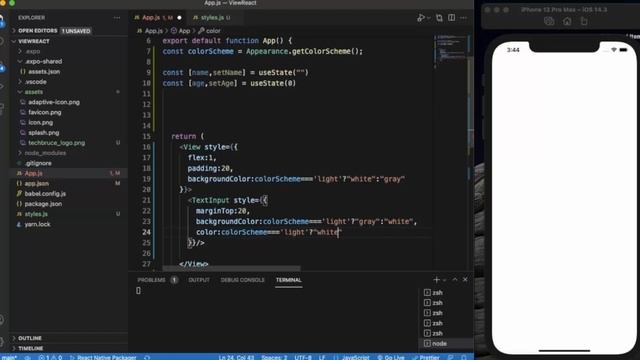This screenshot has height=360, width=640.
Task: Select the node terminal in the list
Action: (446, 344)
